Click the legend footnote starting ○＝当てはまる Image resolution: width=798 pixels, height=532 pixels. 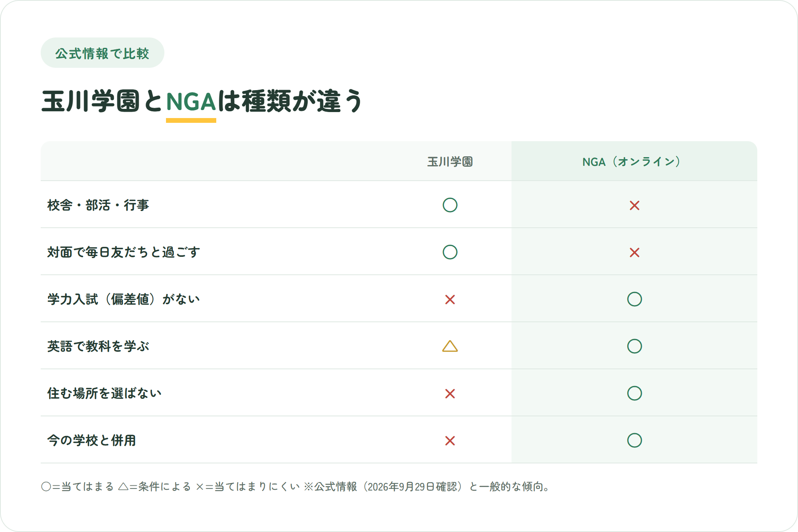tap(296, 487)
